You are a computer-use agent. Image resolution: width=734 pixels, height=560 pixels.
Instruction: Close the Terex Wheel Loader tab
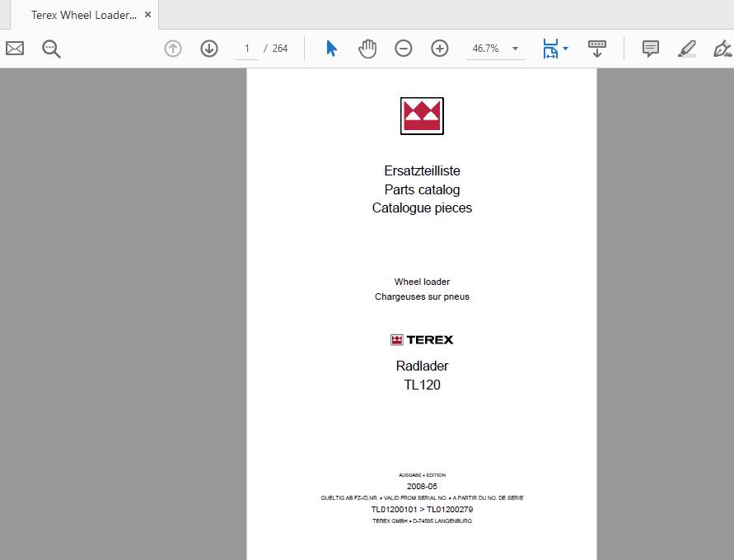(x=148, y=15)
